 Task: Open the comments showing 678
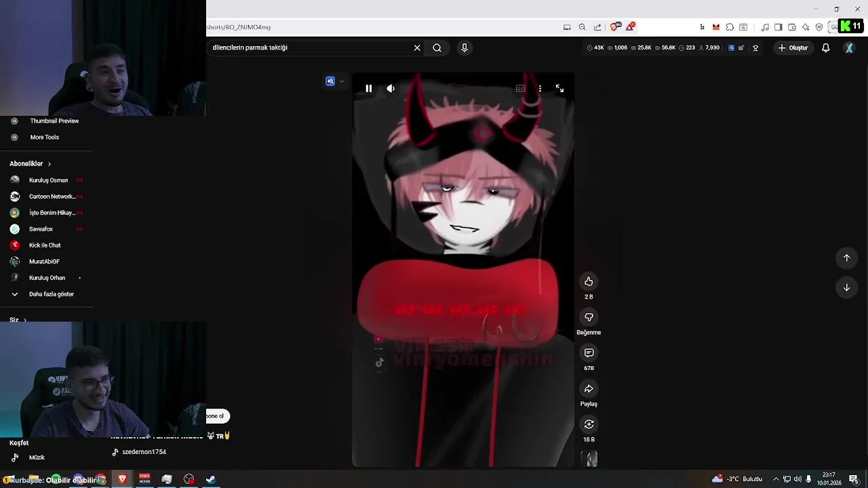pyautogui.click(x=589, y=352)
